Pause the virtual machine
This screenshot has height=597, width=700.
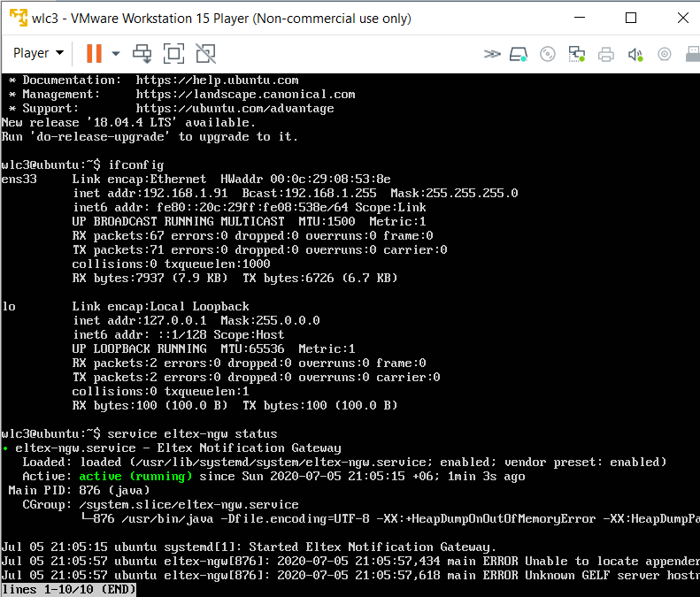94,54
